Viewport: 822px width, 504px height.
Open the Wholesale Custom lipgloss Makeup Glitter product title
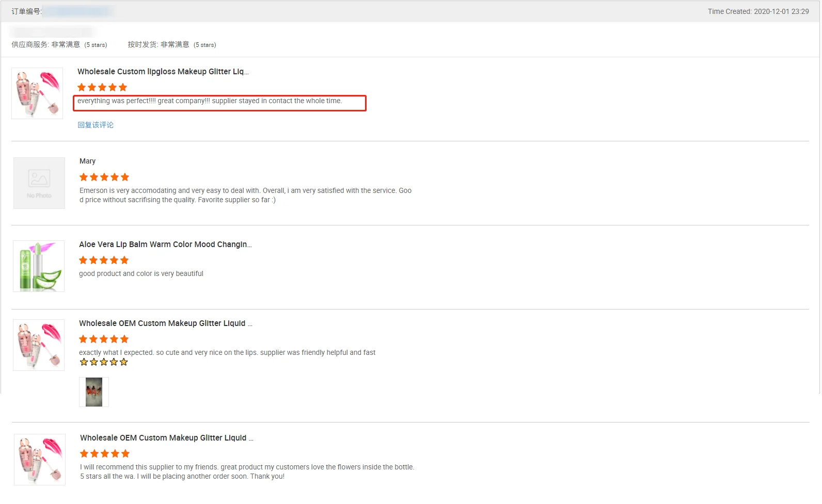tap(163, 72)
